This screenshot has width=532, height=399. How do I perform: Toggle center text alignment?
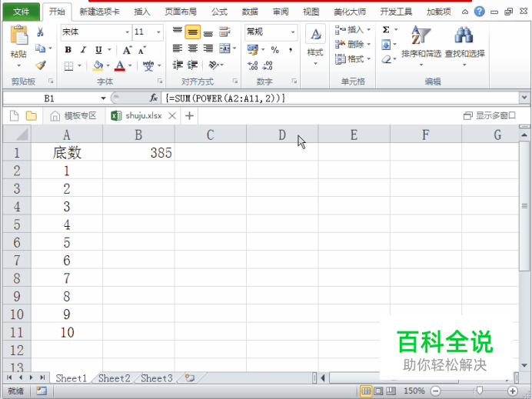coord(193,48)
